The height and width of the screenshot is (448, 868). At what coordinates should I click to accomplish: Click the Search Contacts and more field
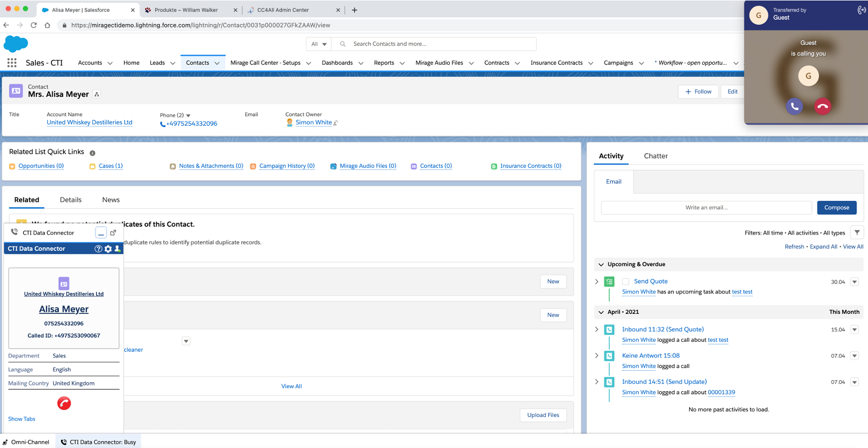point(433,44)
